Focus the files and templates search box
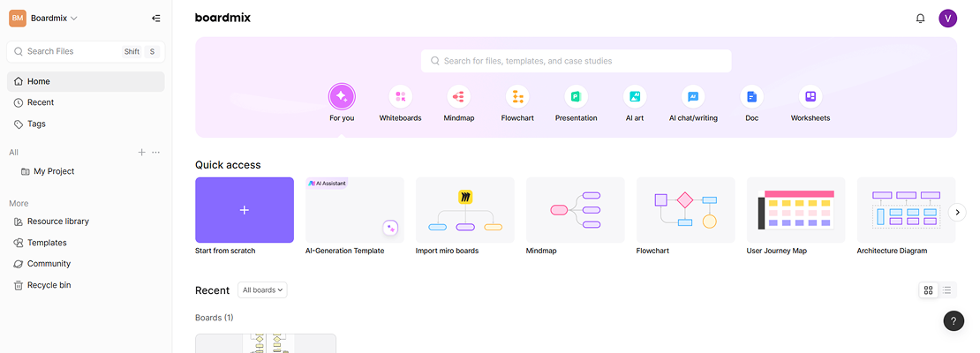980x353 pixels. click(576, 61)
